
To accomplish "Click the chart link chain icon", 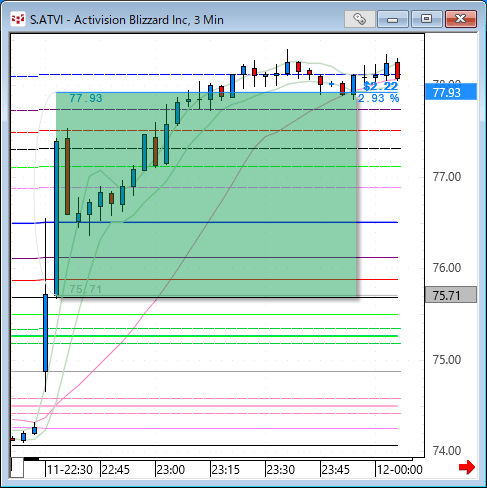I will click(359, 19).
